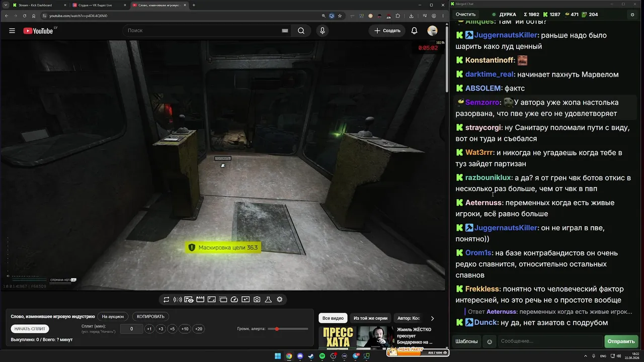Send the chat message with Отправить
Viewport: 644px width, 362px height.
(621, 341)
